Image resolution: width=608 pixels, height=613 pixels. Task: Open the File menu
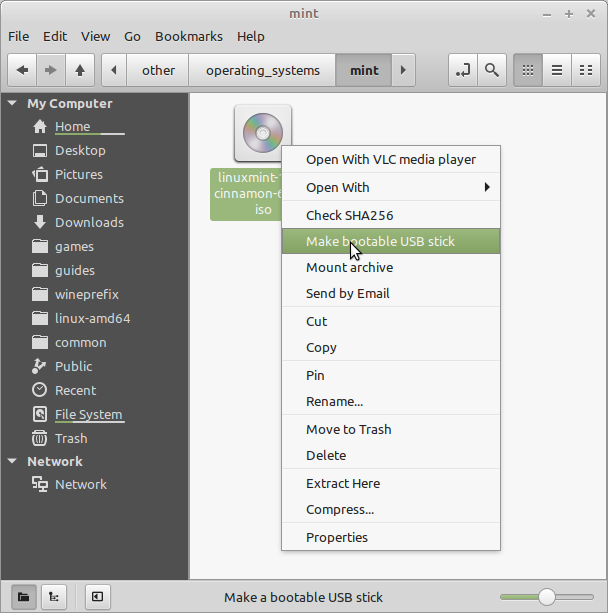18,36
